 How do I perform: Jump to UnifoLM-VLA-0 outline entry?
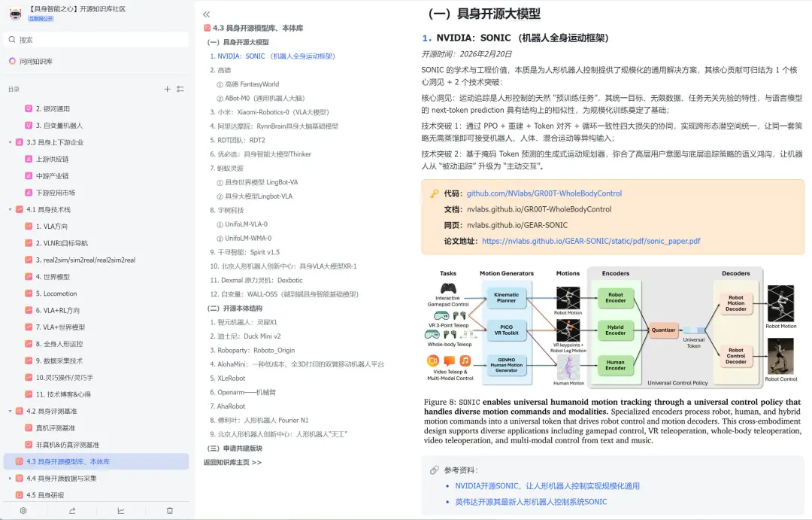(x=242, y=224)
